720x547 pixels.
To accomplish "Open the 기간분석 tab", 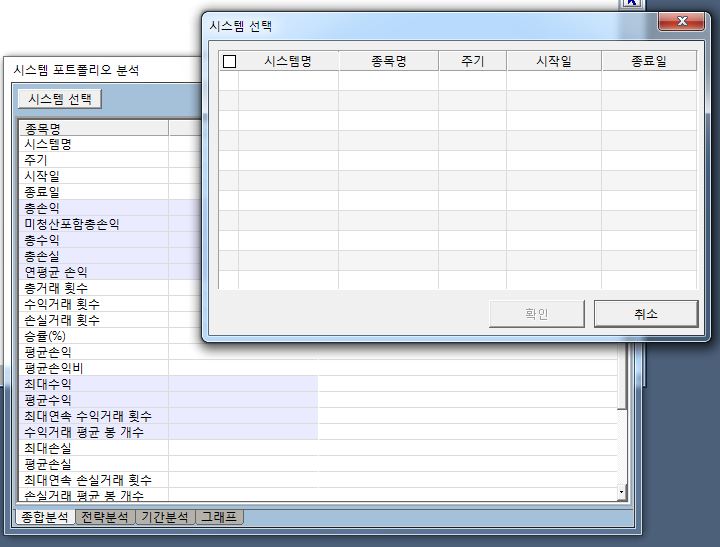I will click(165, 517).
